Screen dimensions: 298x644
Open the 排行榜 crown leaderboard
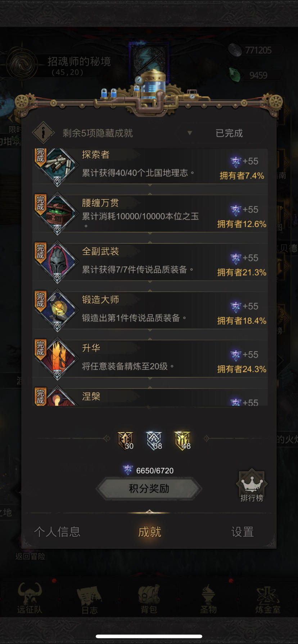click(x=252, y=486)
